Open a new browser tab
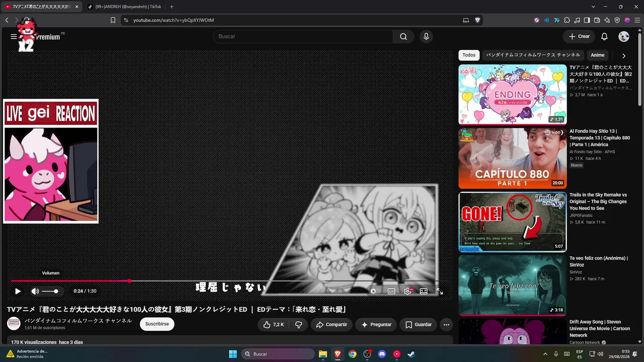This screenshot has height=362, width=644. pyautogui.click(x=172, y=7)
